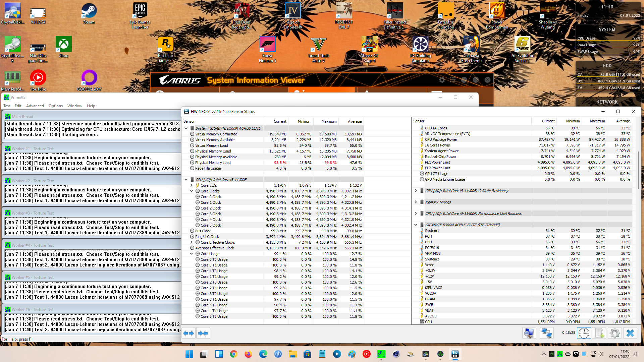Select MemTest64 desktop icon
644x362 pixels.
point(12,81)
